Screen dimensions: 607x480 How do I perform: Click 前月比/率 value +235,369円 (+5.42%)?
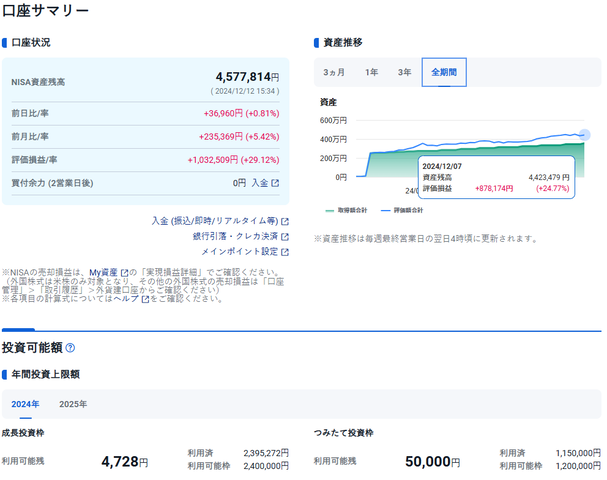click(239, 137)
